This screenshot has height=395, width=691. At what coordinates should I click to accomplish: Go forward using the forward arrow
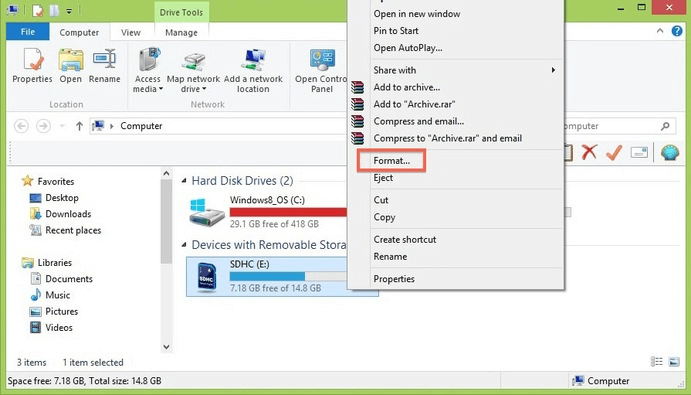click(x=43, y=126)
